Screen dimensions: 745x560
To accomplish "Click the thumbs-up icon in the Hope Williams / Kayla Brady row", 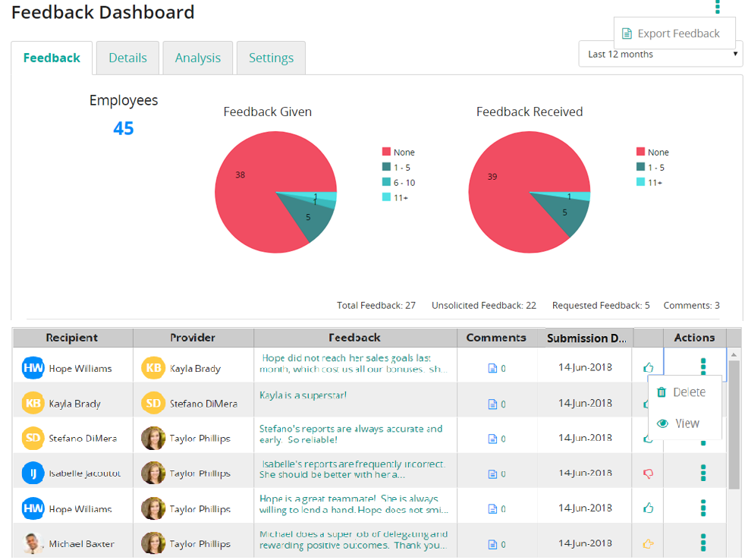I will (x=648, y=367).
